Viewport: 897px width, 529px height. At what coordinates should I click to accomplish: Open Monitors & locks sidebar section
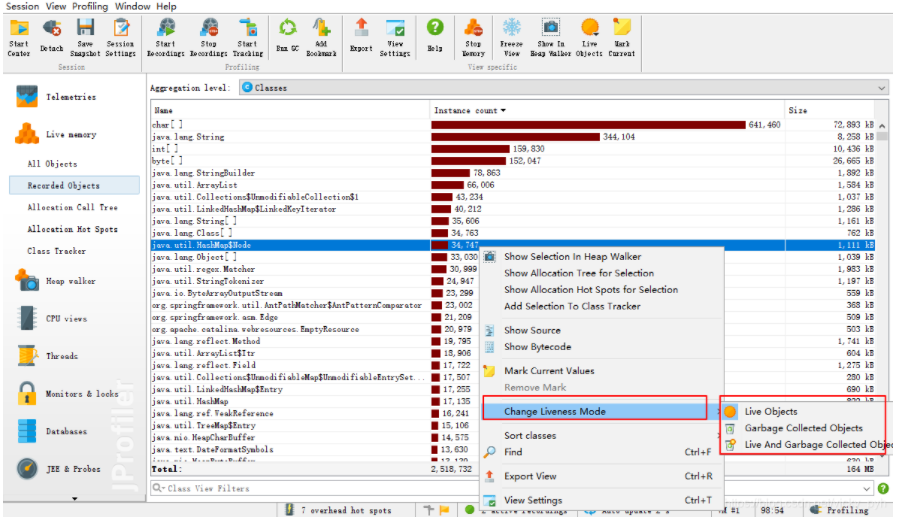click(x=68, y=393)
